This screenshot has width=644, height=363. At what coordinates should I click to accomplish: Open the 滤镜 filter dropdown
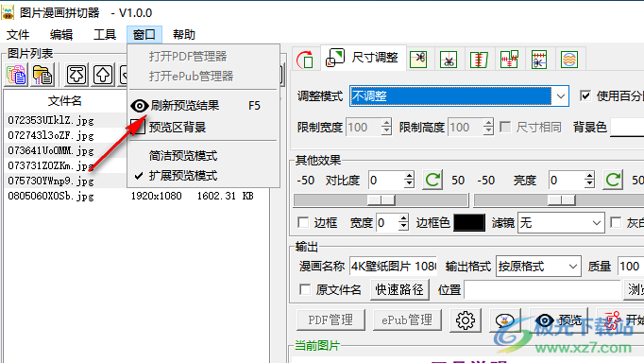tap(597, 223)
